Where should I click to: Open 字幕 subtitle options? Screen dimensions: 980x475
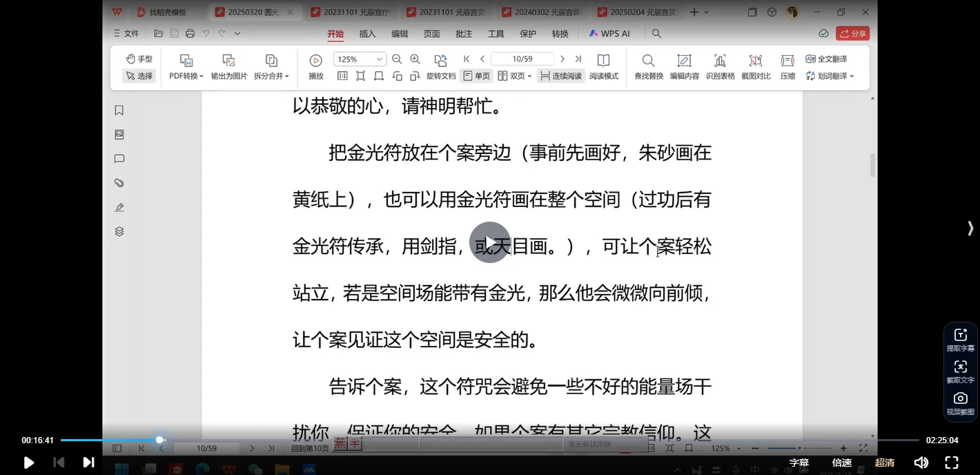[799, 463]
